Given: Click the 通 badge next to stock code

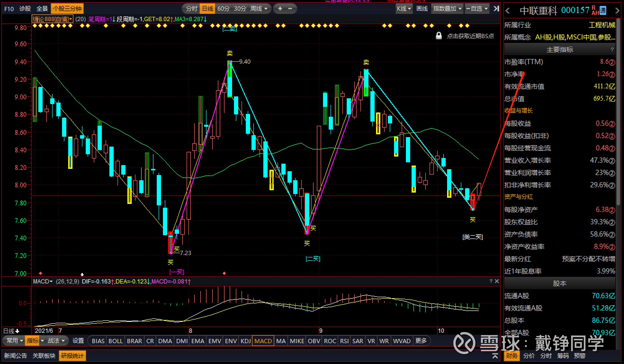Looking at the screenshot, I should (x=603, y=10).
